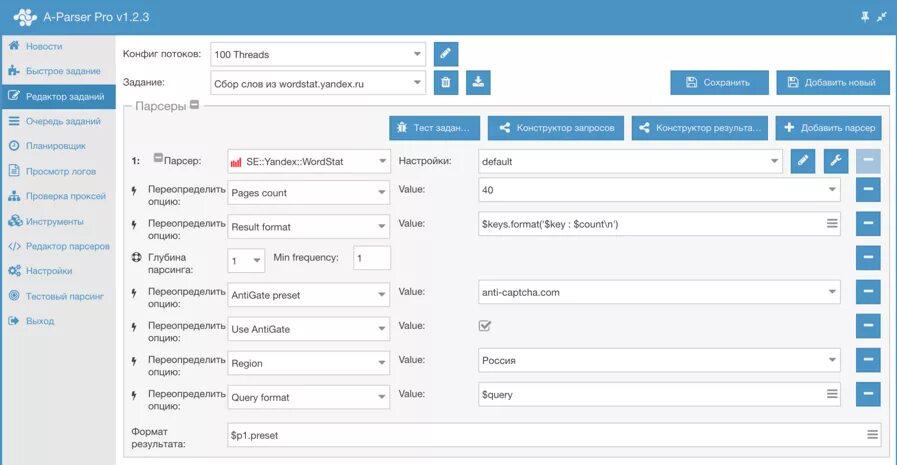Image resolution: width=897 pixels, height=465 pixels.
Task: Open template menu icon in Result format value
Action: pos(832,224)
